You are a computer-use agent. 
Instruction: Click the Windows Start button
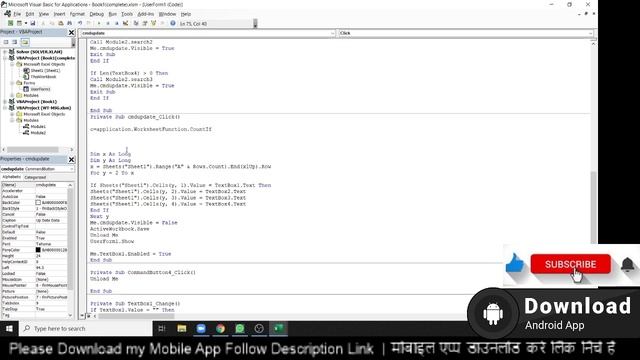pyautogui.click(x=9, y=329)
